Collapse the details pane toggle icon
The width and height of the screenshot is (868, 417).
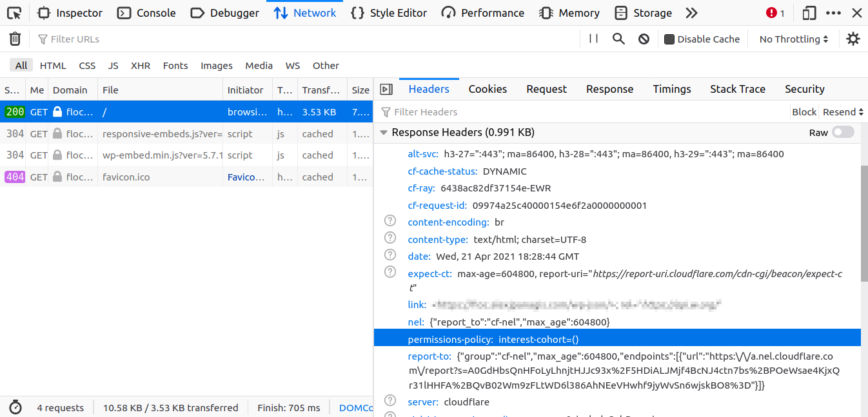(x=386, y=89)
